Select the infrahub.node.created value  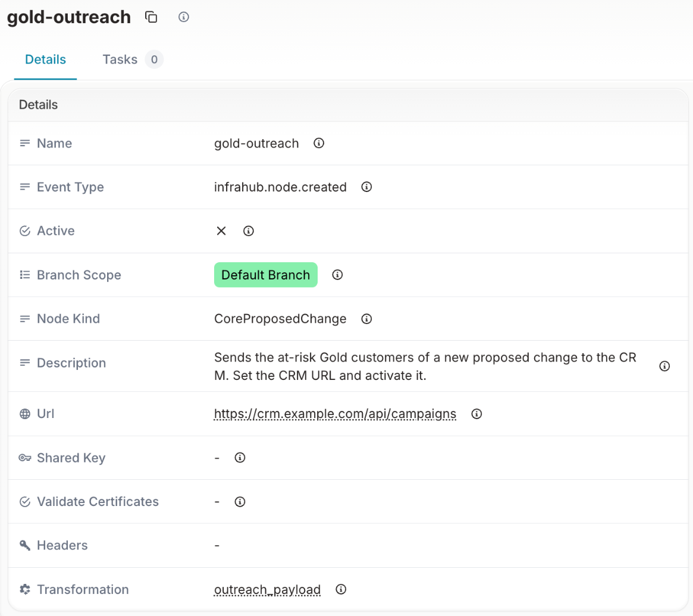pyautogui.click(x=280, y=187)
